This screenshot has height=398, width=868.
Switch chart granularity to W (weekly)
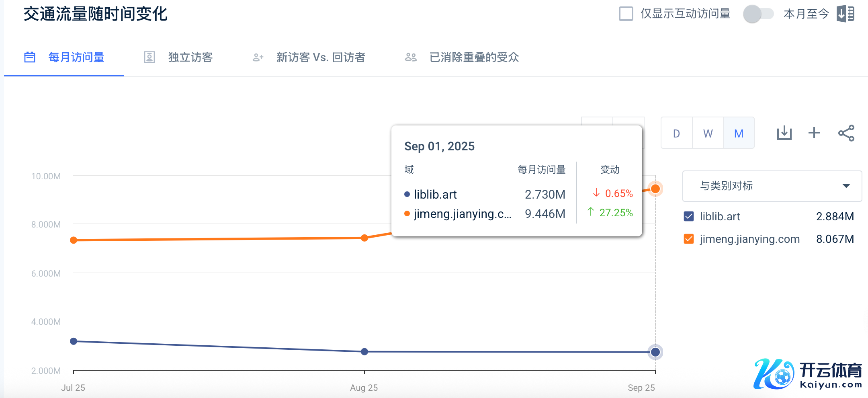[708, 133]
